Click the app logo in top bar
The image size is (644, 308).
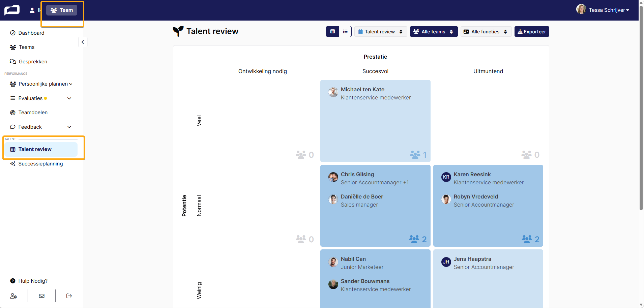[12, 10]
